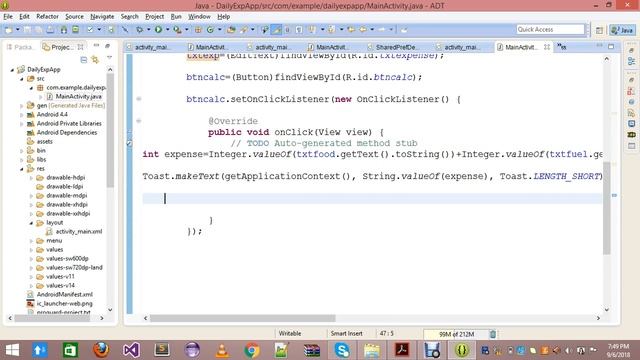Open Project Explorer view menu arrow

tap(109, 58)
